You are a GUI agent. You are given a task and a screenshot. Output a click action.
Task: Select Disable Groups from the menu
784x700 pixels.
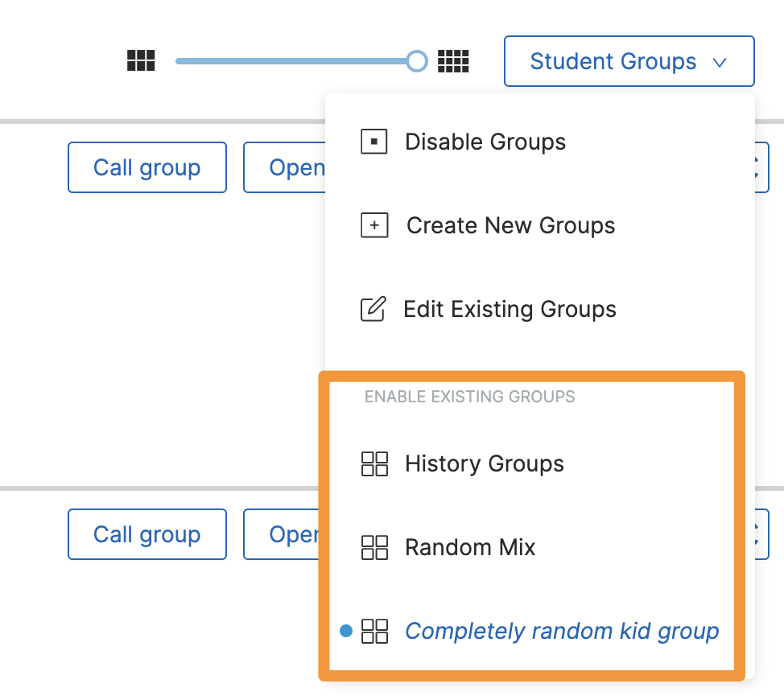[485, 142]
